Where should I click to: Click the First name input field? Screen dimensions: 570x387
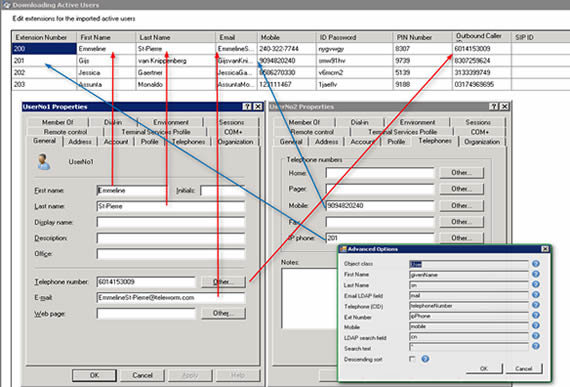132,190
